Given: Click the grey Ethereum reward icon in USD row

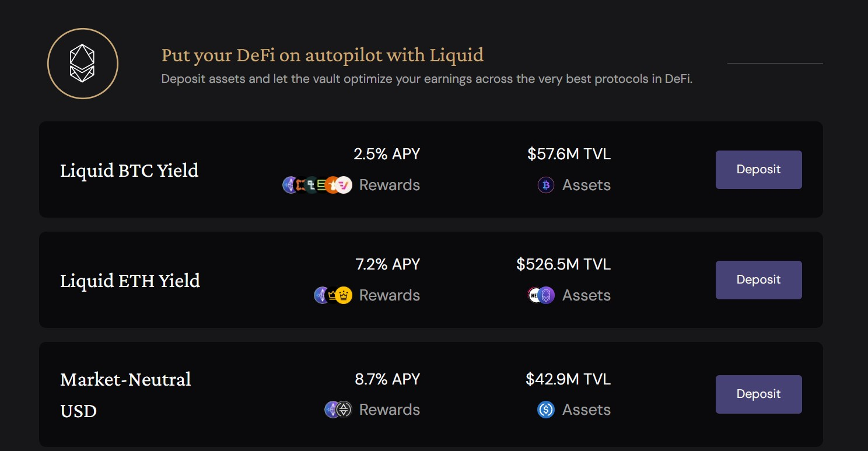Looking at the screenshot, I should tap(345, 410).
